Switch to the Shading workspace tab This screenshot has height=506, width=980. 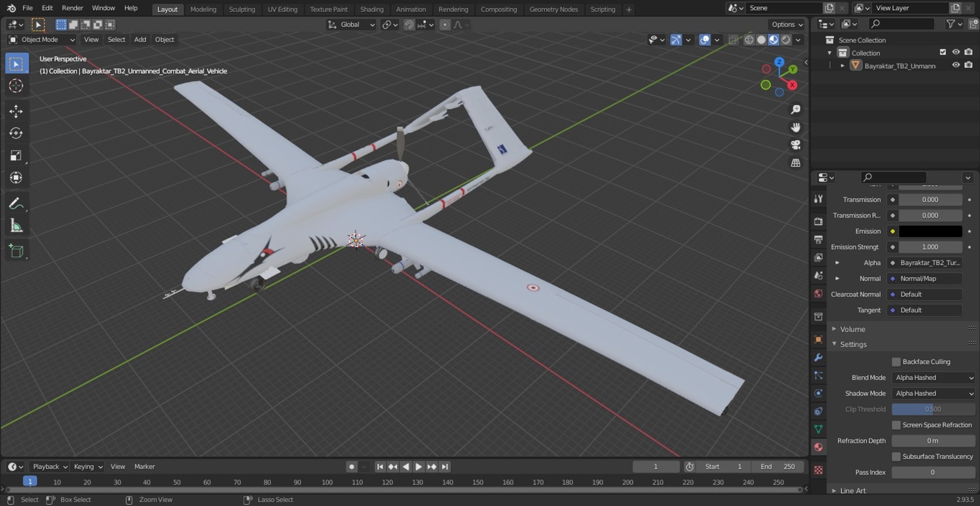tap(372, 9)
